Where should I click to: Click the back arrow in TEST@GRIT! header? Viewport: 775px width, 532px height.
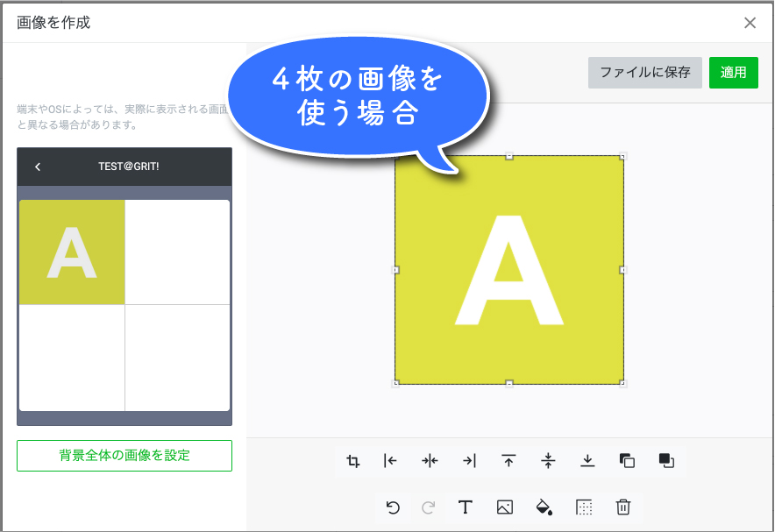coord(38,167)
